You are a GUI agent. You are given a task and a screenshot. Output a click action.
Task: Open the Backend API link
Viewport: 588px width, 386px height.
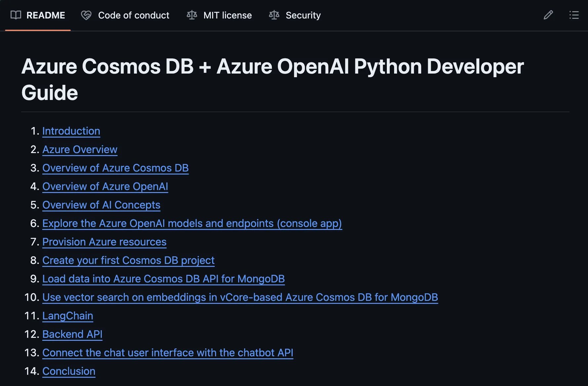point(72,334)
